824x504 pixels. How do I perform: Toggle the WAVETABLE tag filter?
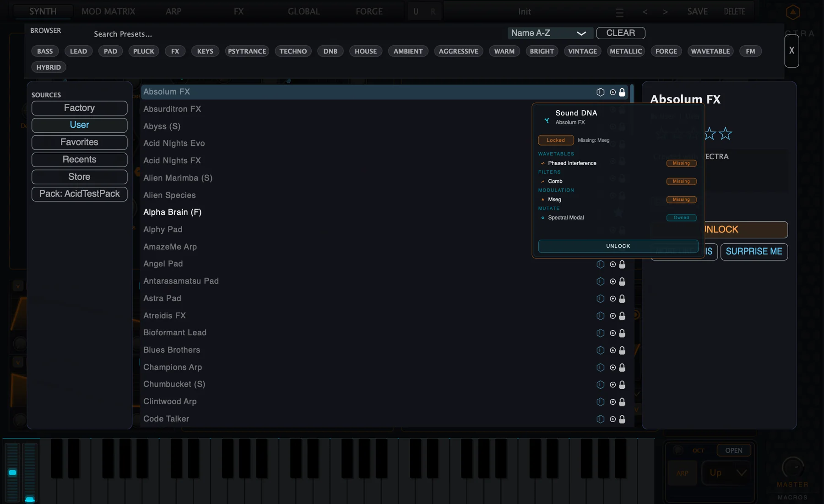[x=710, y=51]
